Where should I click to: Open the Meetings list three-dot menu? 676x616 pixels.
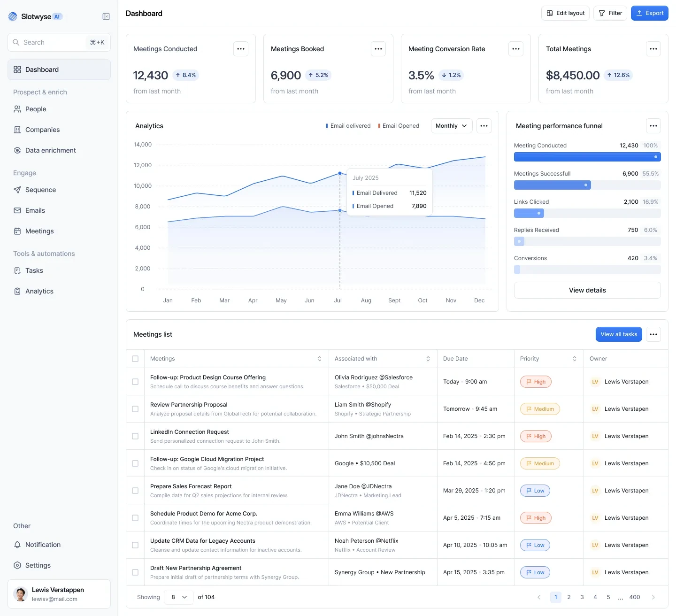coord(653,334)
